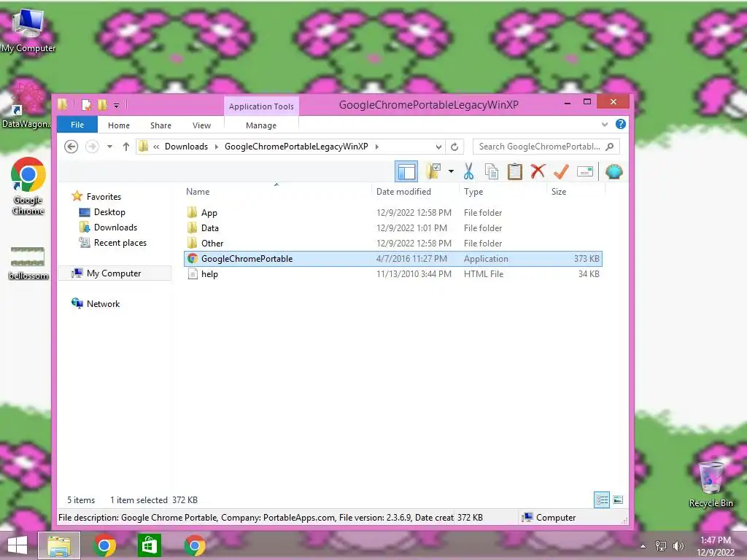Expand arrow after GoogleChromePortableLegacyWinXP path
This screenshot has height=560, width=747.
click(377, 147)
